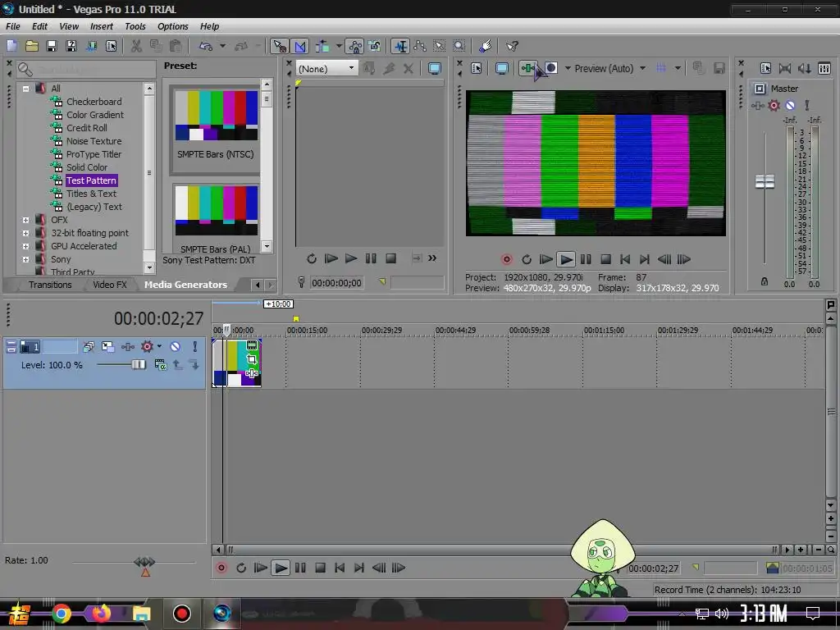Select the Titles & Text generator

click(91, 194)
